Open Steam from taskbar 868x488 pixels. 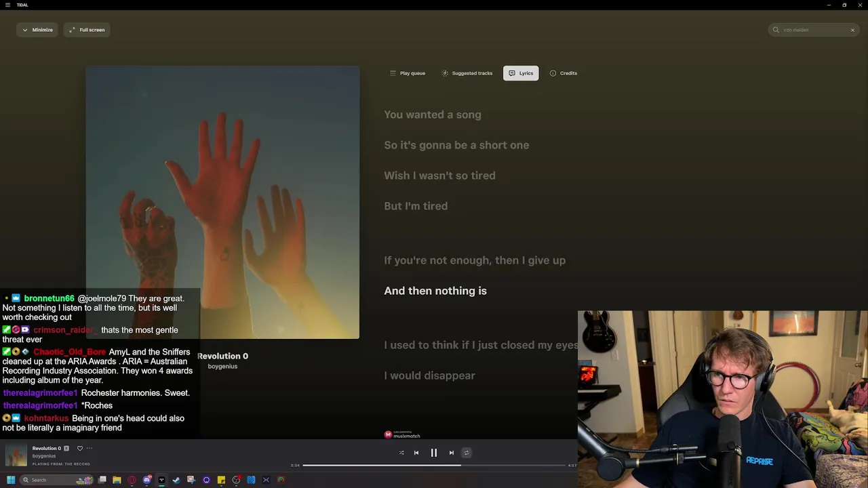coord(176,480)
